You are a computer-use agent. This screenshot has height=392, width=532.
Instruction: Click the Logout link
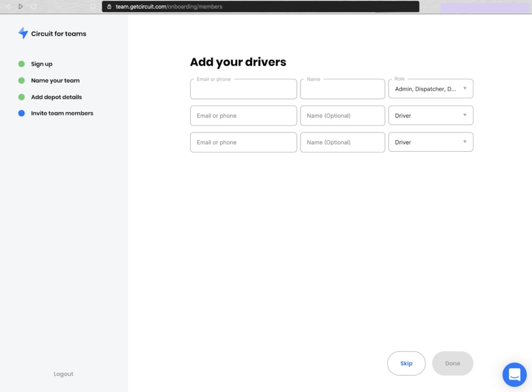point(63,374)
